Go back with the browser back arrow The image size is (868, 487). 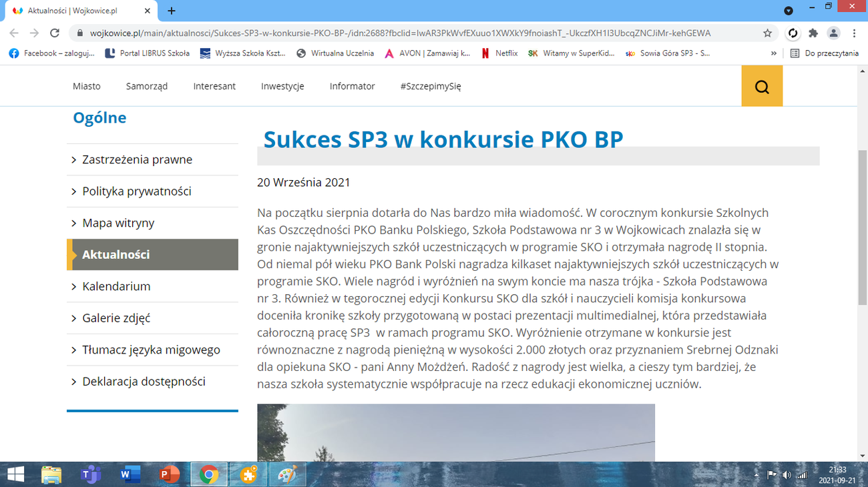pos(14,33)
